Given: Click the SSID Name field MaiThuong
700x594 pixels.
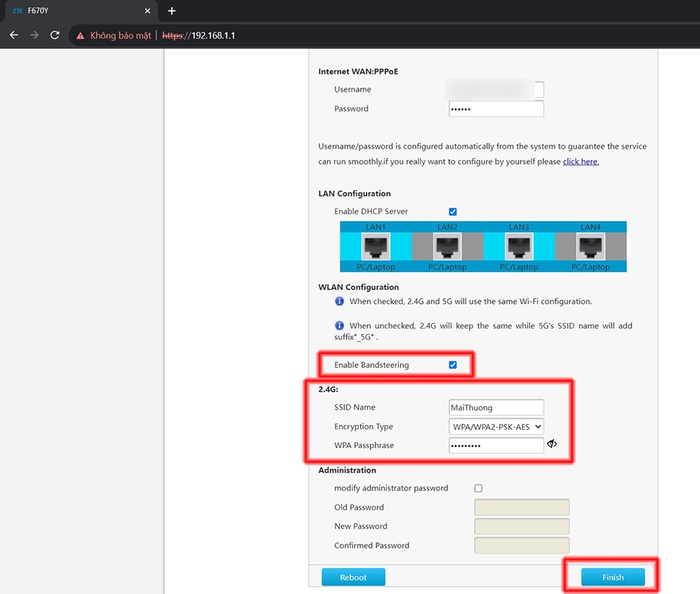Looking at the screenshot, I should (x=496, y=407).
